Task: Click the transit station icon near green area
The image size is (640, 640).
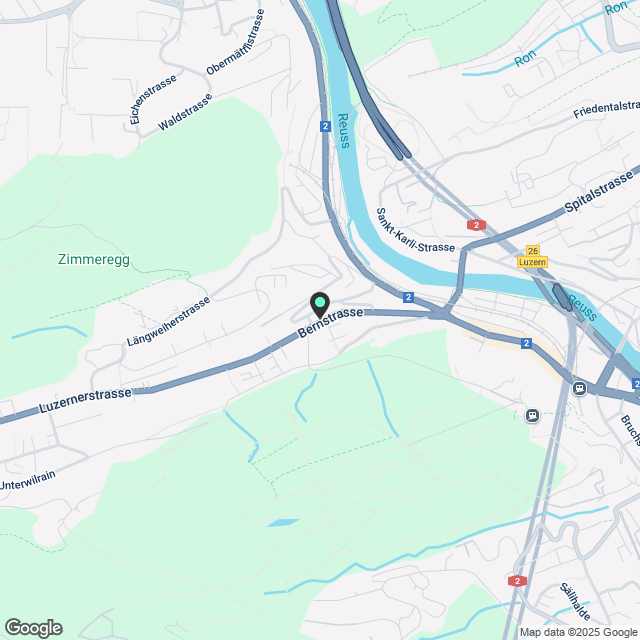Action: coord(532,416)
